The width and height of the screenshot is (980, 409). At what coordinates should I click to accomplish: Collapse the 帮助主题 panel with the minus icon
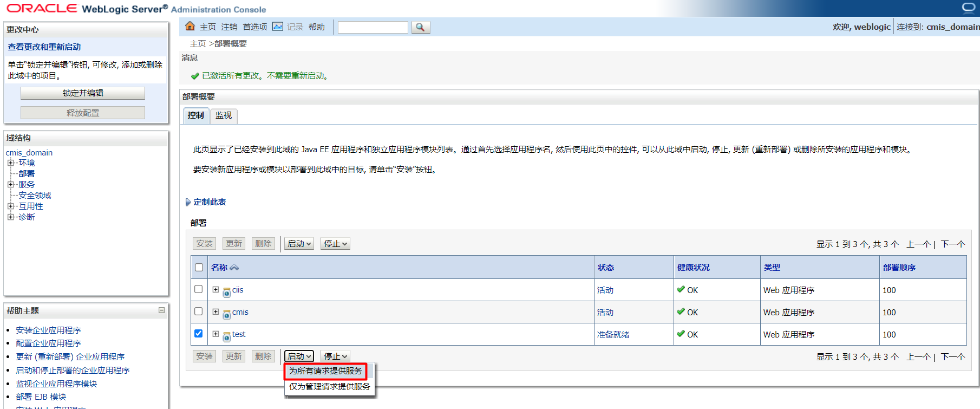coord(161,310)
